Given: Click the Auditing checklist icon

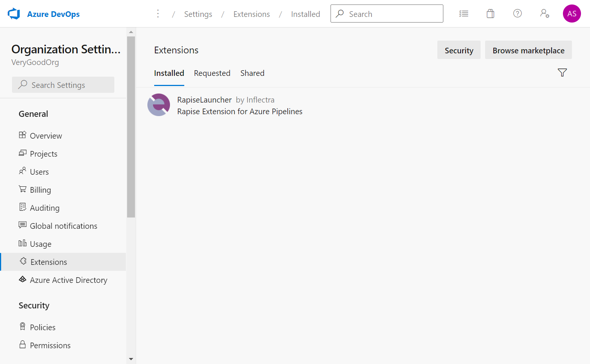Looking at the screenshot, I should pos(23,207).
